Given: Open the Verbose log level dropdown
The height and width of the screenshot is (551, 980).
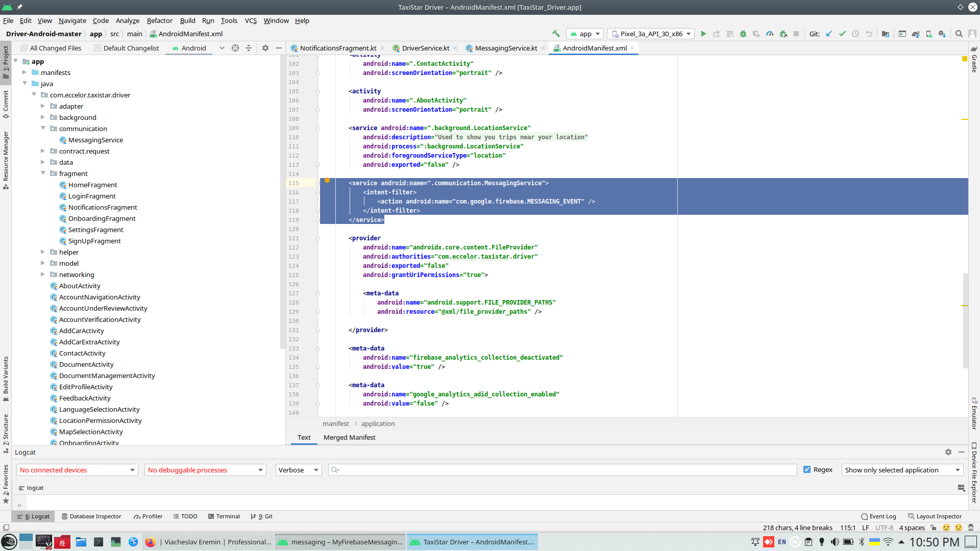Looking at the screenshot, I should tap(299, 470).
